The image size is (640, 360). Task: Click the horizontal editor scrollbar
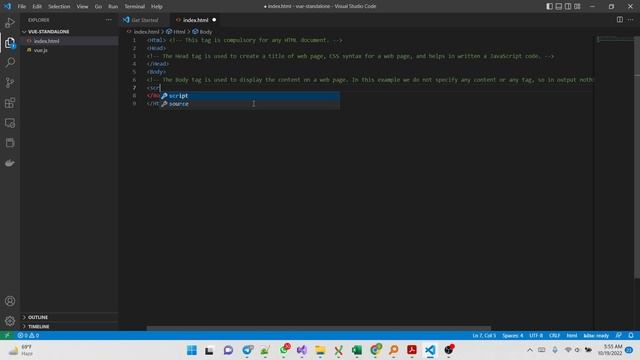pyautogui.click(x=318, y=328)
